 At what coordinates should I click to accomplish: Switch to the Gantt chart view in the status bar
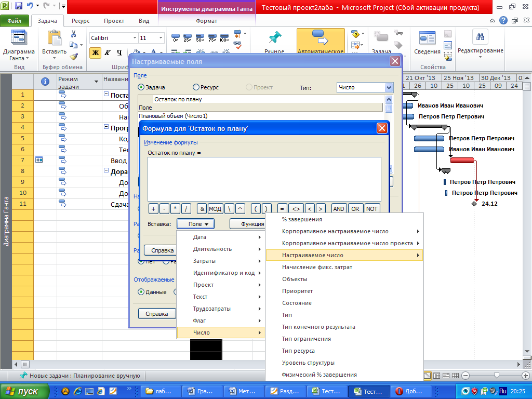428,376
